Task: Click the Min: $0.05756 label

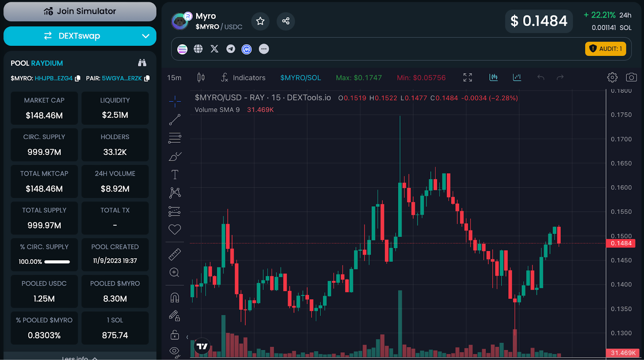Action: click(x=421, y=78)
